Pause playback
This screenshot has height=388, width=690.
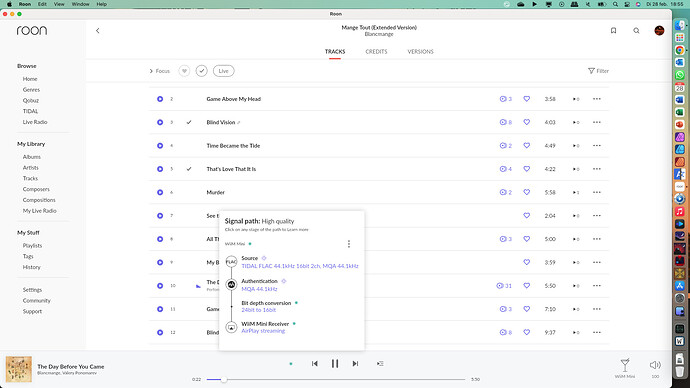click(335, 363)
